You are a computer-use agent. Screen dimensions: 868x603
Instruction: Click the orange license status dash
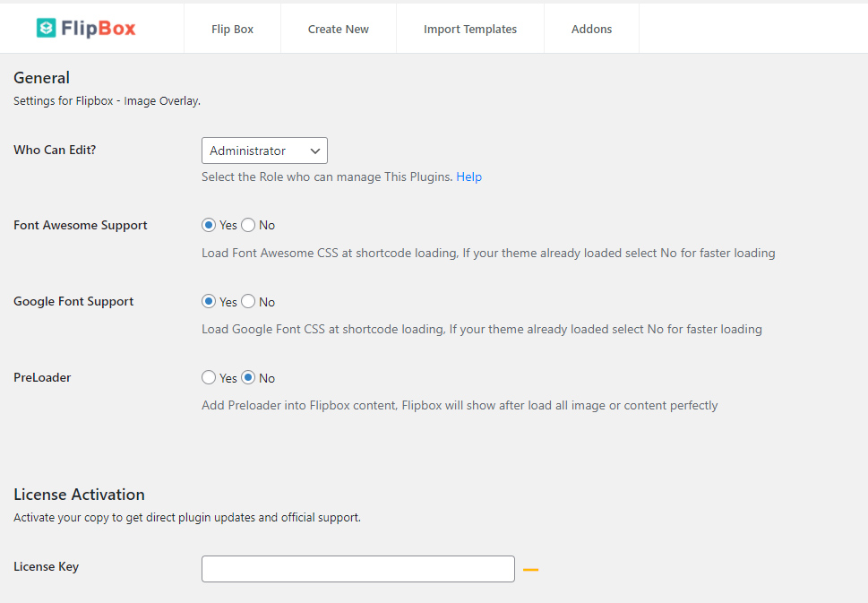[531, 569]
